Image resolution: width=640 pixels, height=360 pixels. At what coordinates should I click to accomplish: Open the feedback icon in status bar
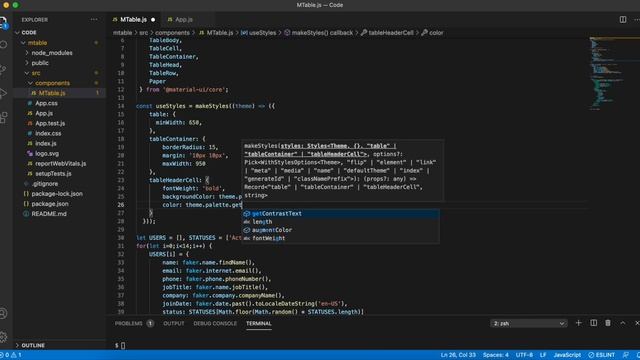626,355
